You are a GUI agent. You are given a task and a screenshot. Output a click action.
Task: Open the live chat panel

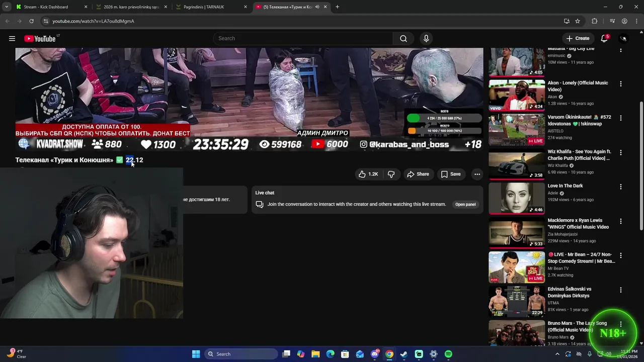click(465, 204)
